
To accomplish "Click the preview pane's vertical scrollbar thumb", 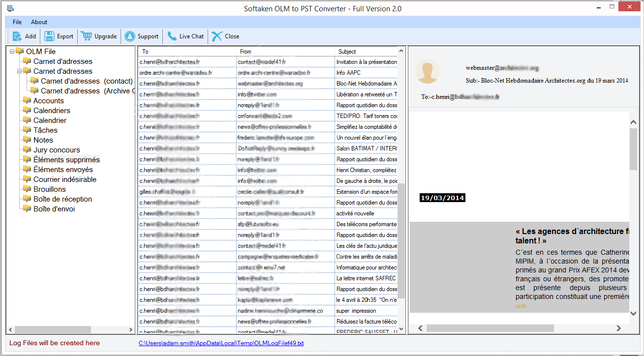I will pos(634,149).
